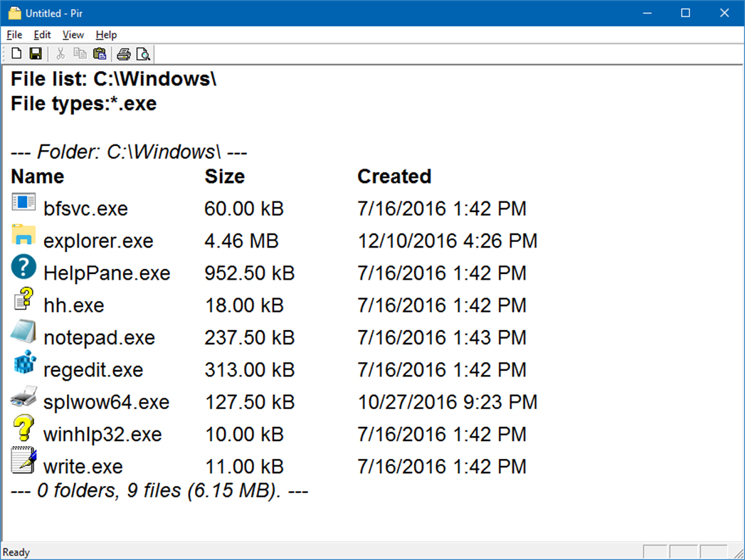This screenshot has height=560, width=745.
Task: Click the splwow64.exe printer icon
Action: (x=23, y=396)
